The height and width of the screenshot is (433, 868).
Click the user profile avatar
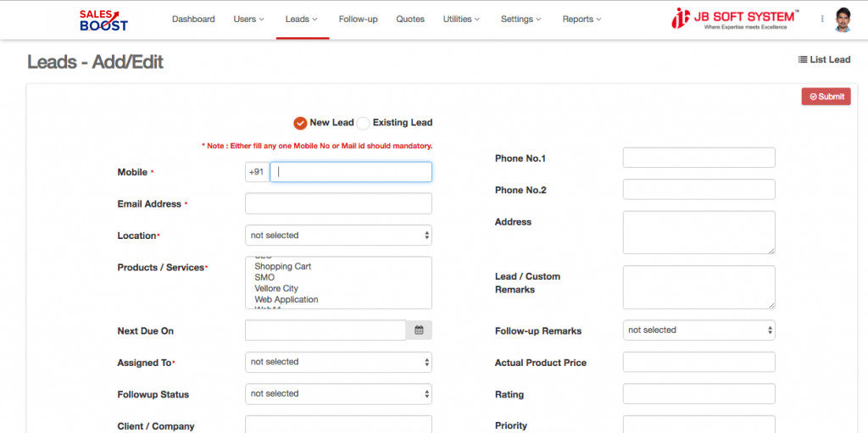click(842, 19)
